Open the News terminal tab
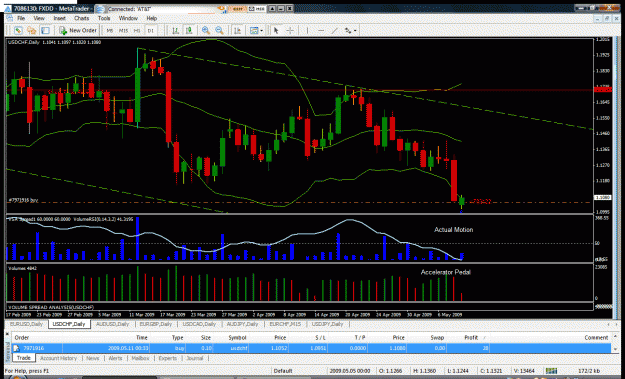The width and height of the screenshot is (625, 379). [92, 358]
